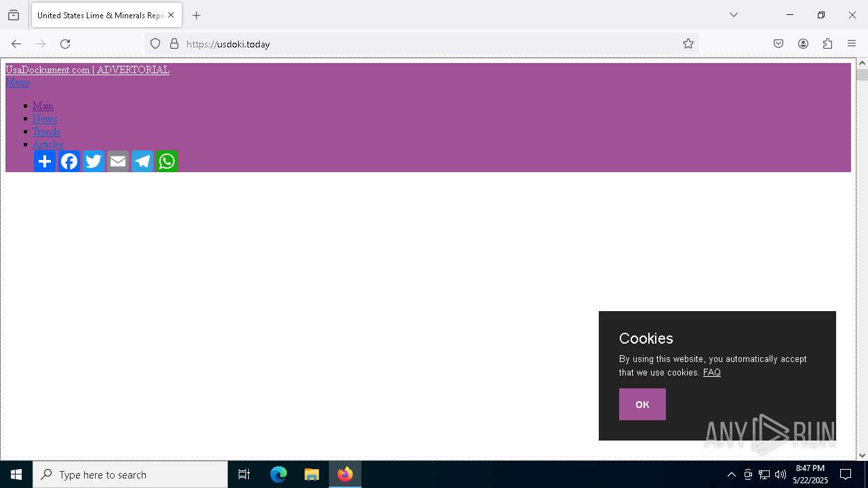Open a new tab
868x488 pixels.
click(197, 15)
